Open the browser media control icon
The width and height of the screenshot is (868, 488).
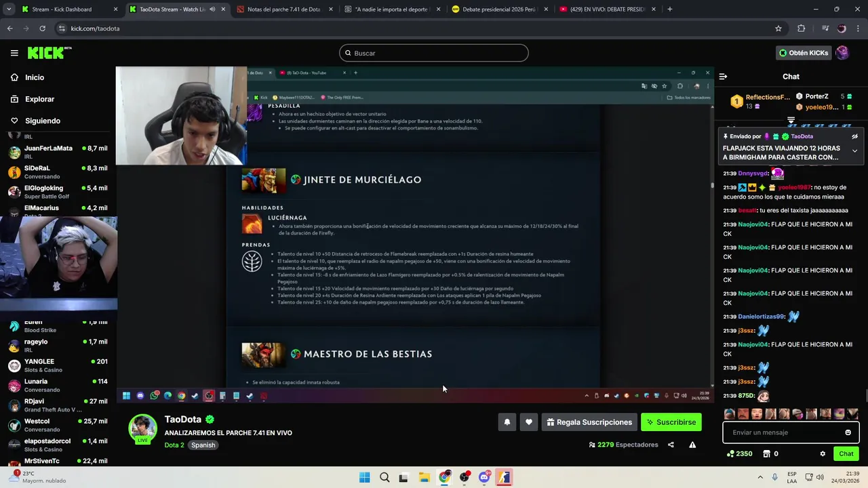pos(825,28)
